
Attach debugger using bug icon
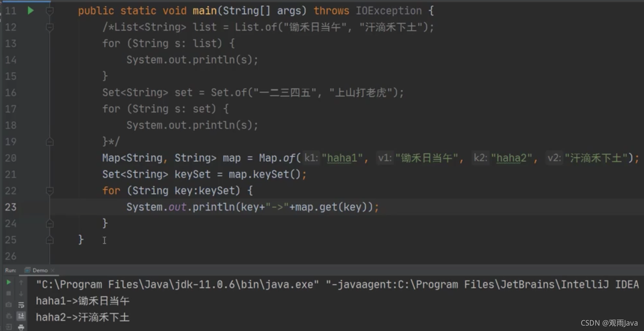(8, 316)
